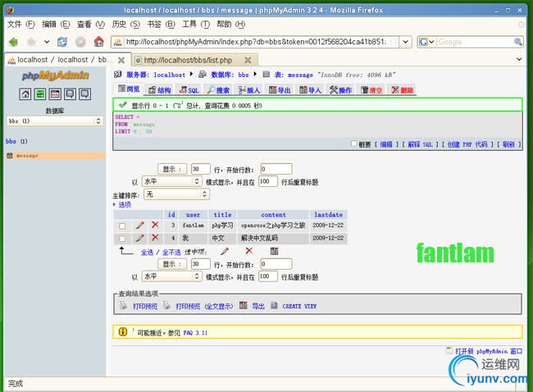Open the 插入 (Insert) tab

click(249, 89)
